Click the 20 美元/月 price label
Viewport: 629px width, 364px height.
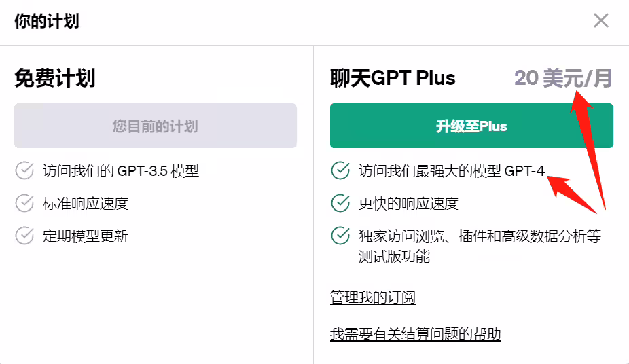tap(563, 78)
